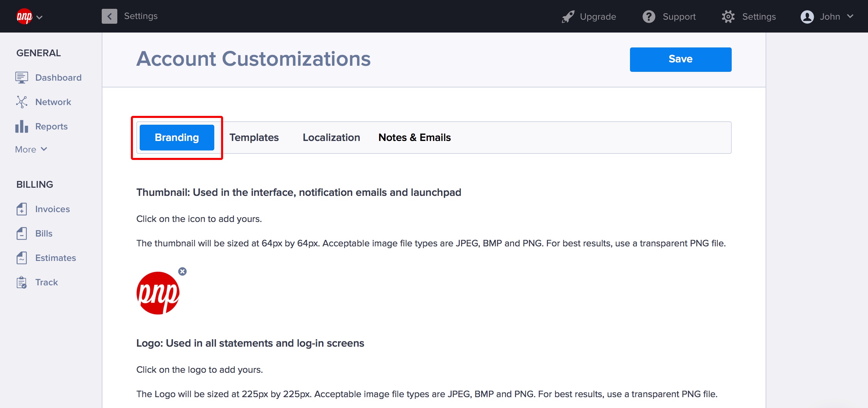Expand the More section in sidebar
Image resolution: width=868 pixels, height=408 pixels.
point(31,149)
